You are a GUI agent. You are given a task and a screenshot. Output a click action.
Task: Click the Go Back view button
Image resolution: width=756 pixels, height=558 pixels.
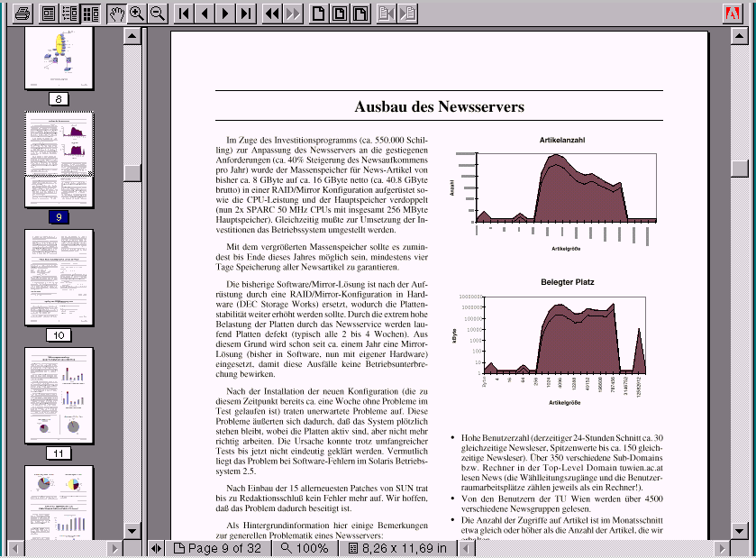271,14
